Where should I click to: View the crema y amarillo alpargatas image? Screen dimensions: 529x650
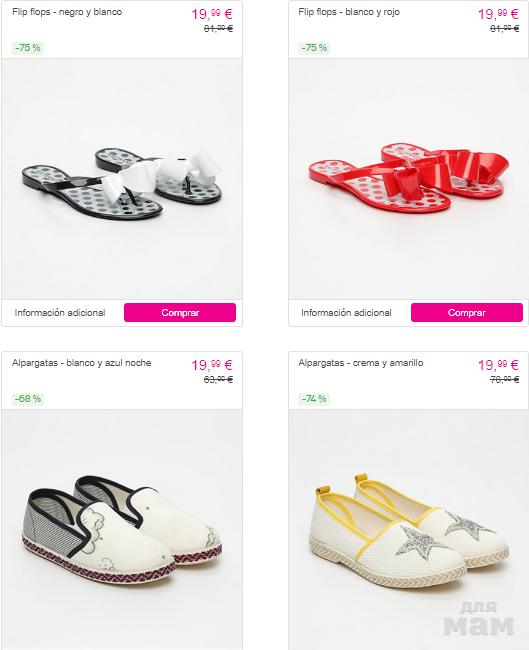[408, 530]
